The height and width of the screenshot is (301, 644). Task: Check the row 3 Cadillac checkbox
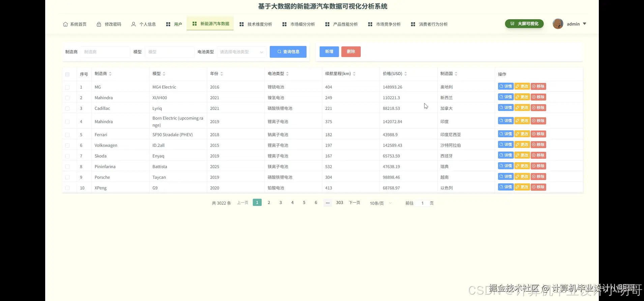click(x=67, y=108)
